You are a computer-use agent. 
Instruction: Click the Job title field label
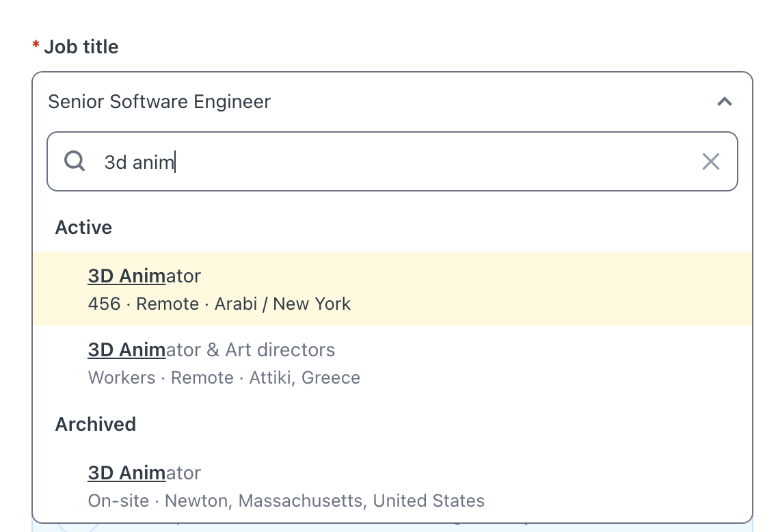click(x=81, y=46)
